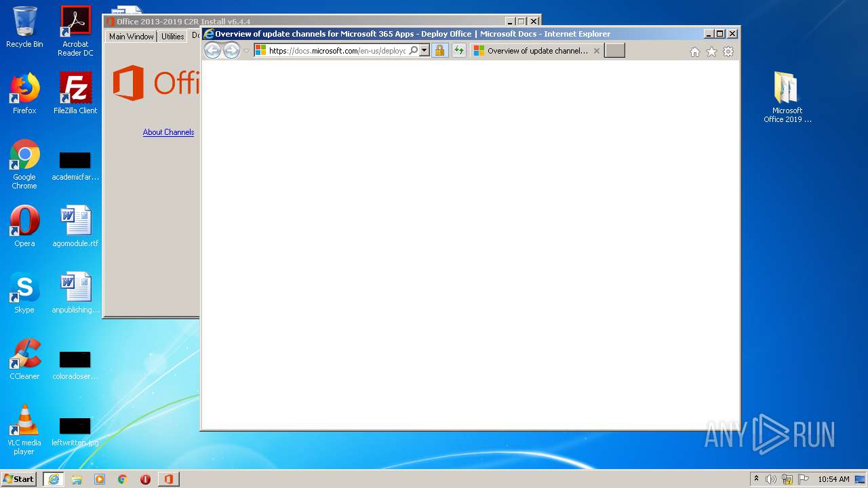Open Chrome from taskbar
The width and height of the screenshot is (868, 488).
[123, 479]
